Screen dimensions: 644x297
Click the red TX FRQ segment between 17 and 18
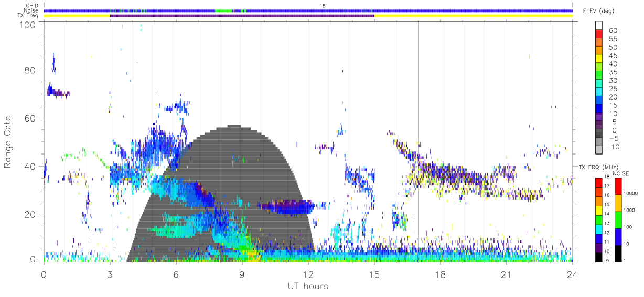[600, 182]
